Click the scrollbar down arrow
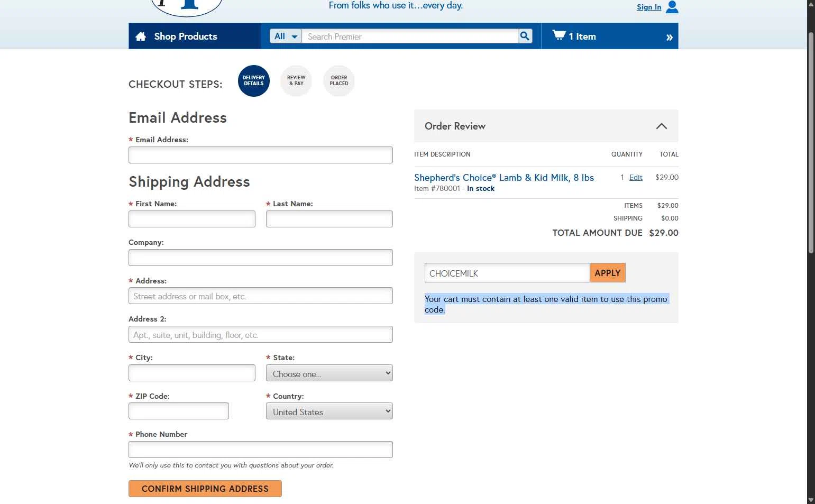 [811, 500]
